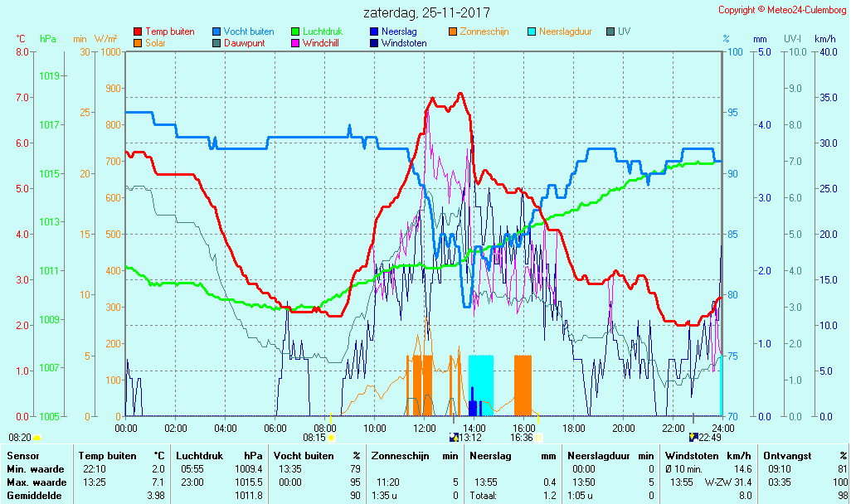Click the green Luchtdruk legend swatch
Image resolution: width=851 pixels, height=504 pixels.
[295, 31]
